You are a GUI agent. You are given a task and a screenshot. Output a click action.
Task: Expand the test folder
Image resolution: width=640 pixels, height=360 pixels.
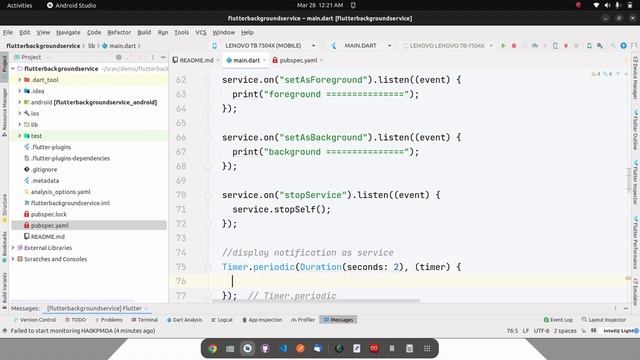click(19, 136)
